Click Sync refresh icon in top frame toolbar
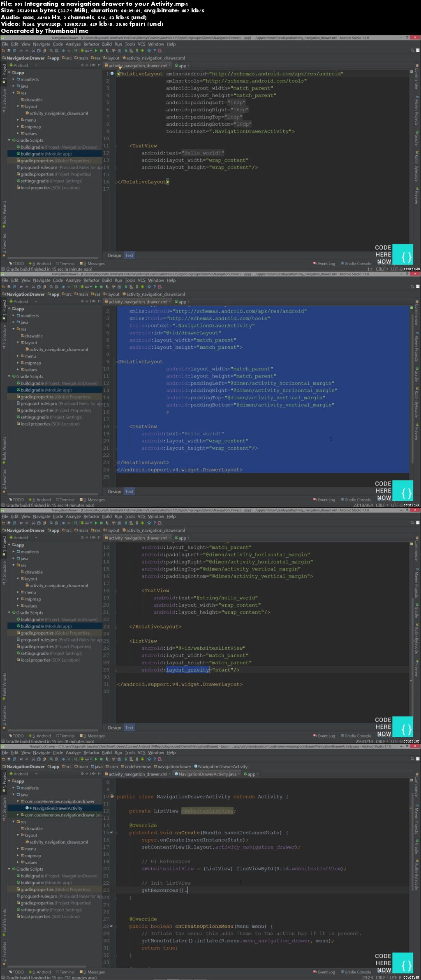 click(x=14, y=51)
